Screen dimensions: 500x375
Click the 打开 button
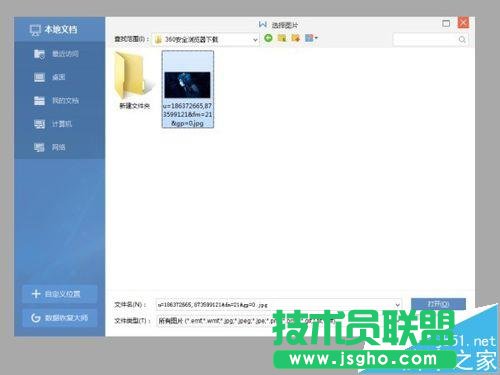(438, 304)
